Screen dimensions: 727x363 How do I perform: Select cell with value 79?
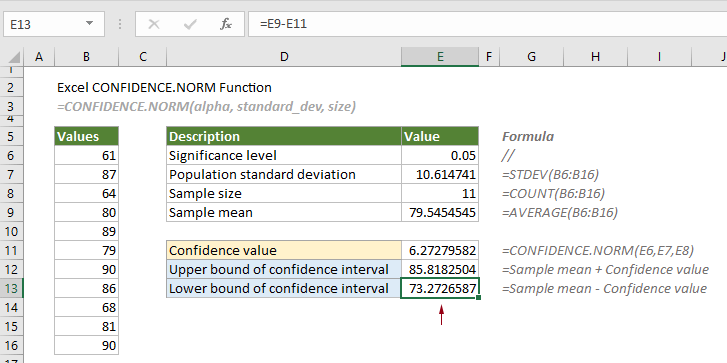coord(86,250)
